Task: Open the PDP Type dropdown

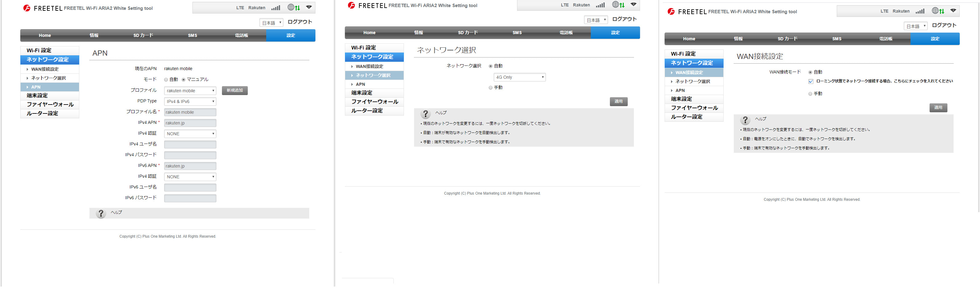Action: (190, 101)
